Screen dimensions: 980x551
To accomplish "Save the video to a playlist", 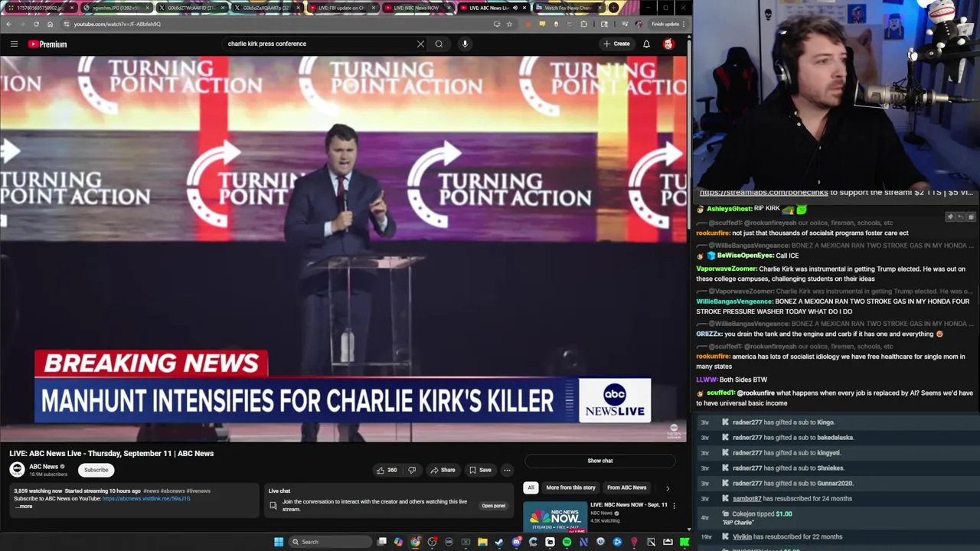I will [480, 470].
